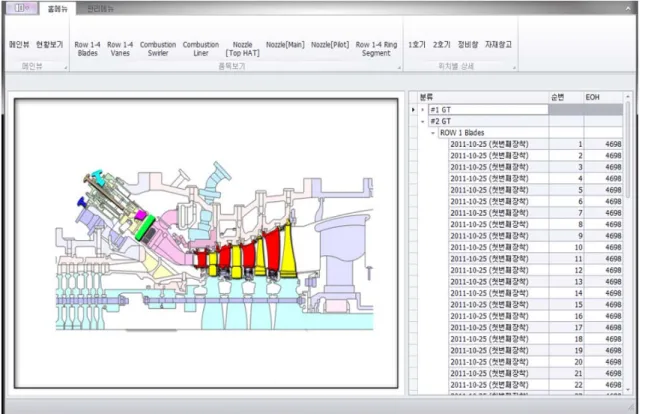
Task: Select the 2011-10-25 row with 순번 13
Action: coord(536,282)
